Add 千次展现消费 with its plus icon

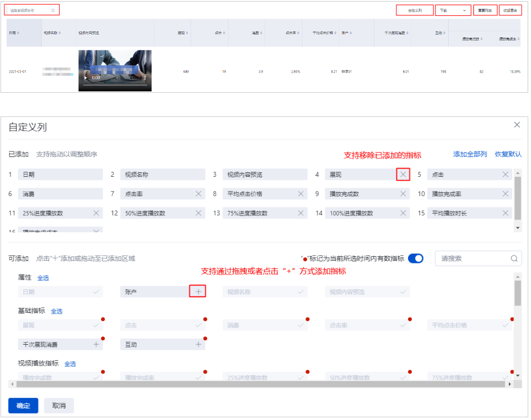point(96,344)
